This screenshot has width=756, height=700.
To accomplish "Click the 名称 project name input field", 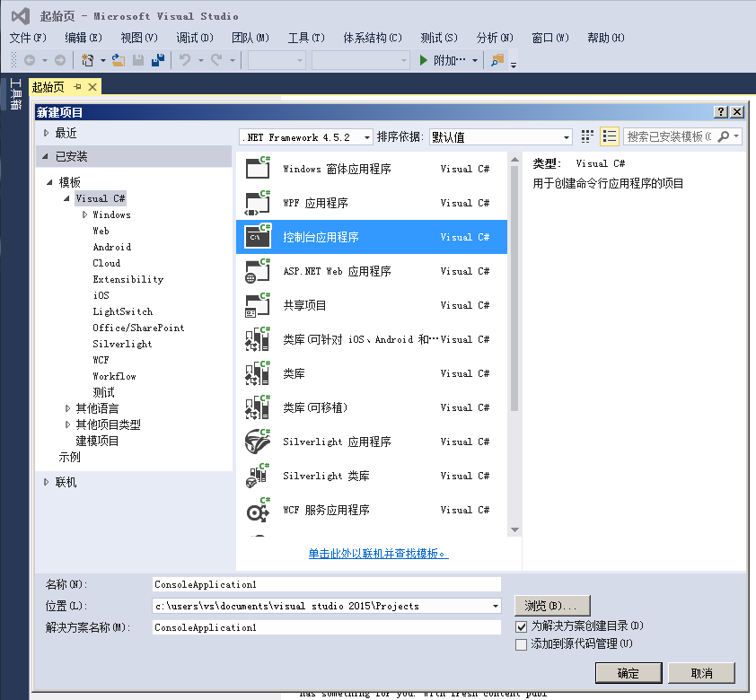I will [327, 584].
